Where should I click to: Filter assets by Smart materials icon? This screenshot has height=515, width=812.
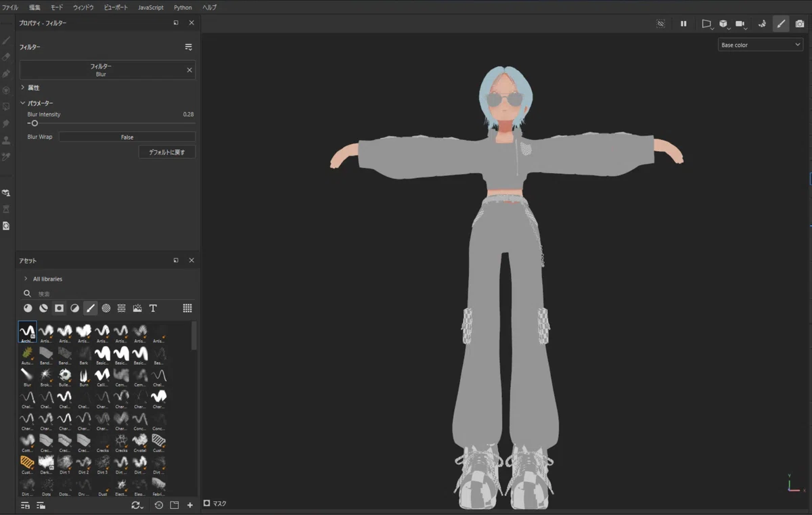pos(43,308)
